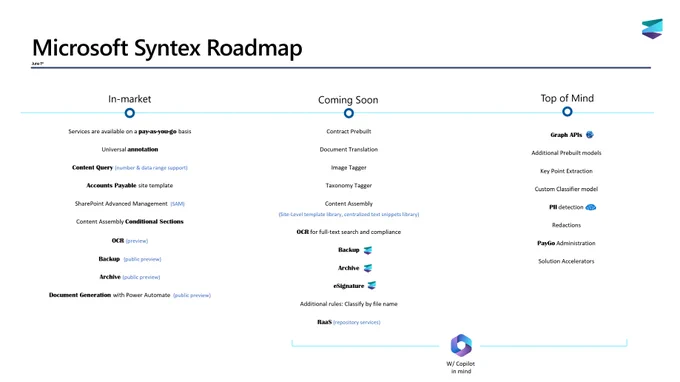Click the Syntex logo in top-right corner

[x=652, y=29]
